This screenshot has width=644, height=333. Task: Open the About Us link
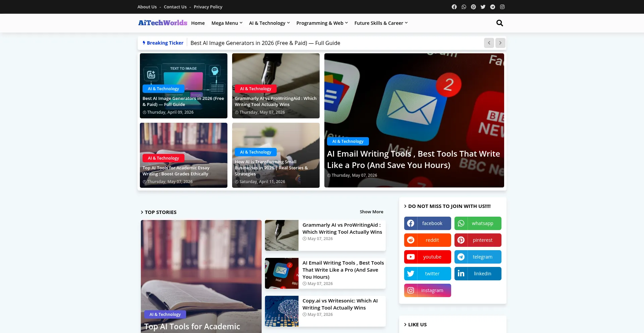[x=147, y=7]
